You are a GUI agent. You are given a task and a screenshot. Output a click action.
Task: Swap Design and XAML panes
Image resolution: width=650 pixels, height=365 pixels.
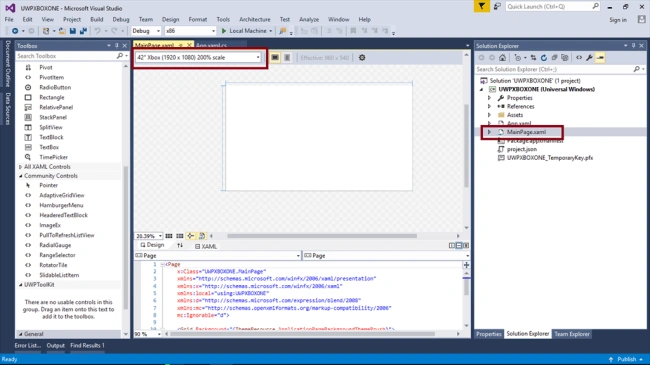click(180, 246)
